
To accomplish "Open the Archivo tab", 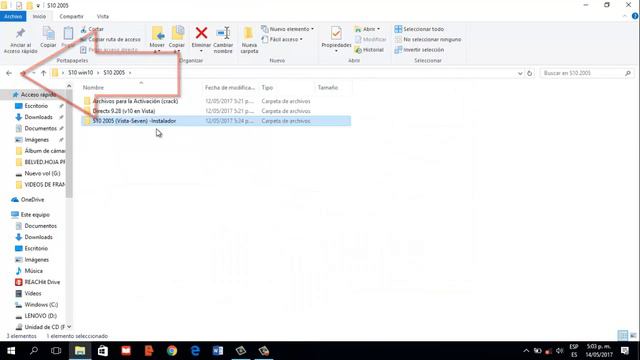I will point(13,16).
